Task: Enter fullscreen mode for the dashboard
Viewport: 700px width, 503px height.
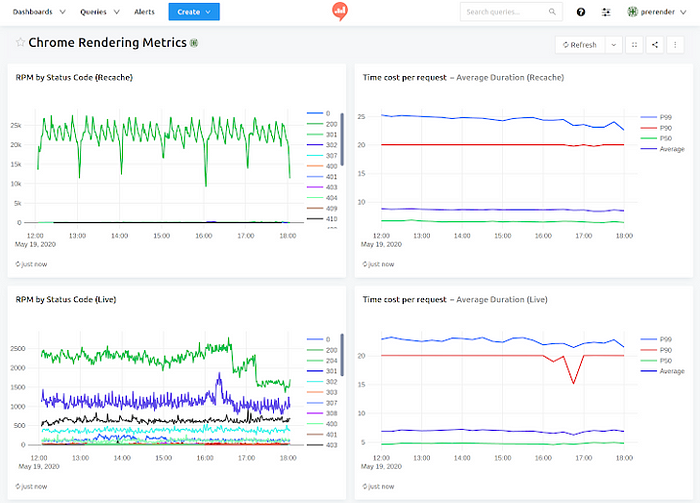Action: tap(635, 44)
